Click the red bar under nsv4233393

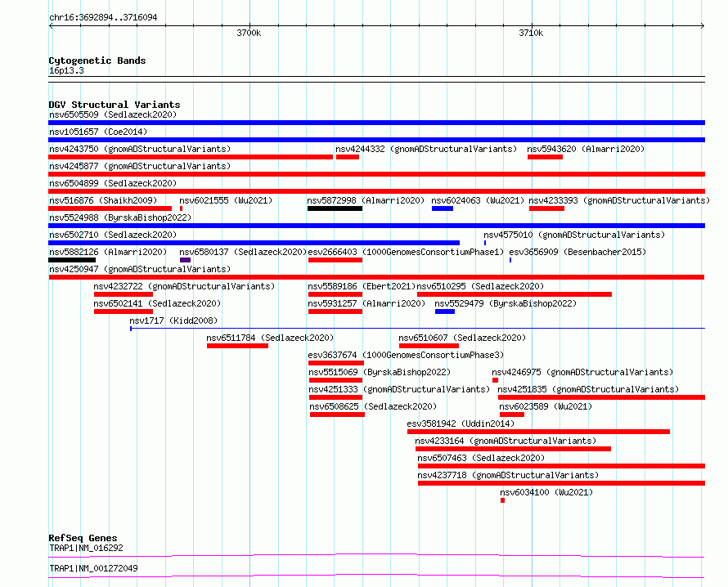point(547,208)
